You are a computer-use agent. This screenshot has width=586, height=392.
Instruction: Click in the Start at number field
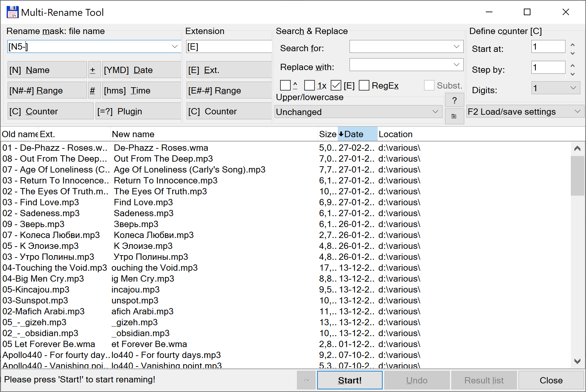point(548,47)
